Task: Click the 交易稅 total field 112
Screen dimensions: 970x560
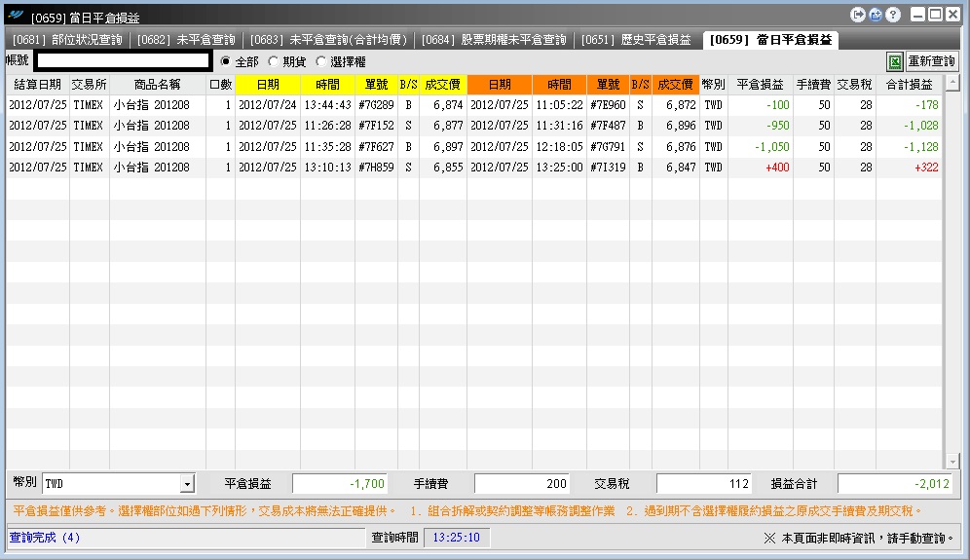Action: pos(704,484)
